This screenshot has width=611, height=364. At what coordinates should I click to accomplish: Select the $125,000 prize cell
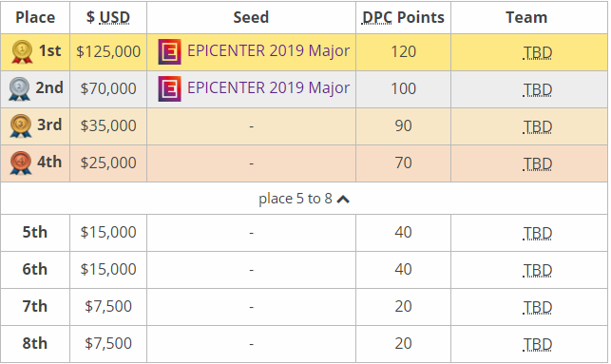pyautogui.click(x=108, y=52)
